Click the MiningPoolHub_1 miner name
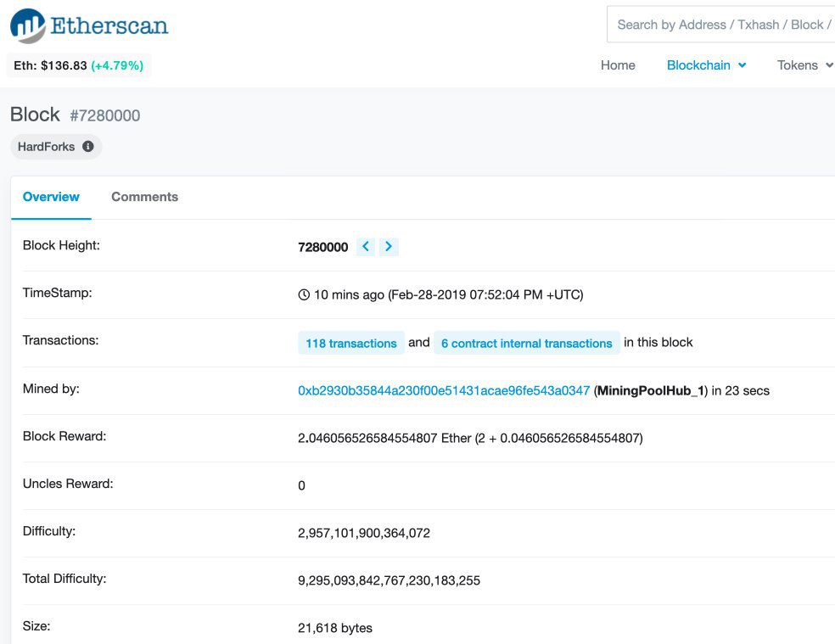This screenshot has height=644, width=835. tap(651, 391)
